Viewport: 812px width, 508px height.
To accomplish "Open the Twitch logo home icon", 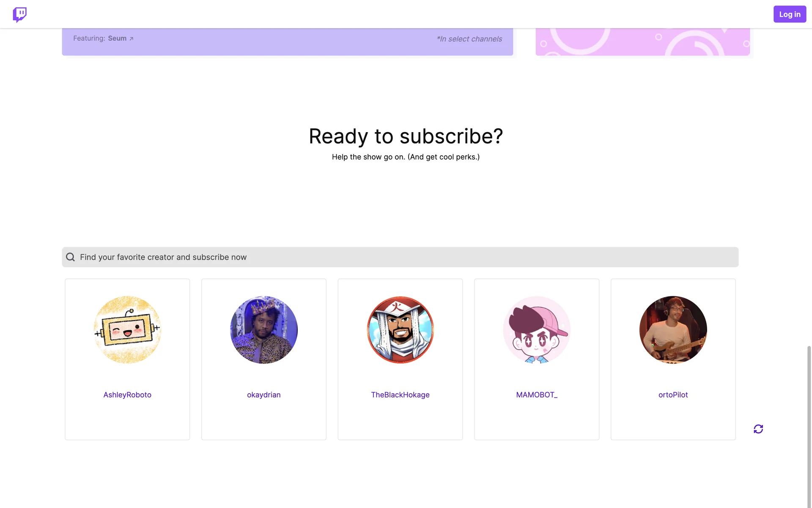I will click(x=19, y=14).
